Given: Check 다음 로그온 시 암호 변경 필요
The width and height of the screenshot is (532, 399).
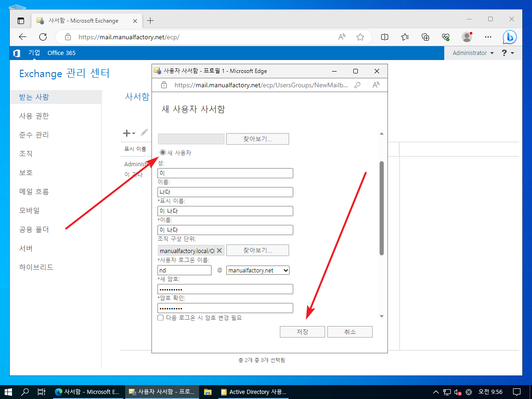Looking at the screenshot, I should pyautogui.click(x=161, y=318).
